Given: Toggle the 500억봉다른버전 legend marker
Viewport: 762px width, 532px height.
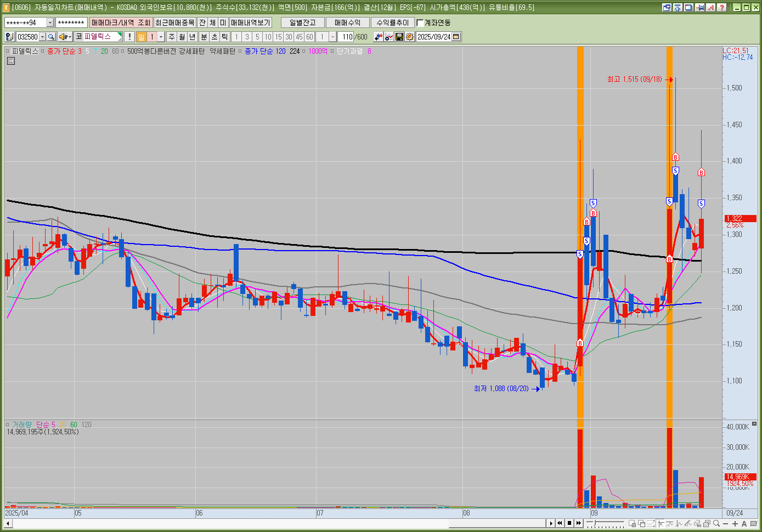Looking at the screenshot, I should coord(123,51).
